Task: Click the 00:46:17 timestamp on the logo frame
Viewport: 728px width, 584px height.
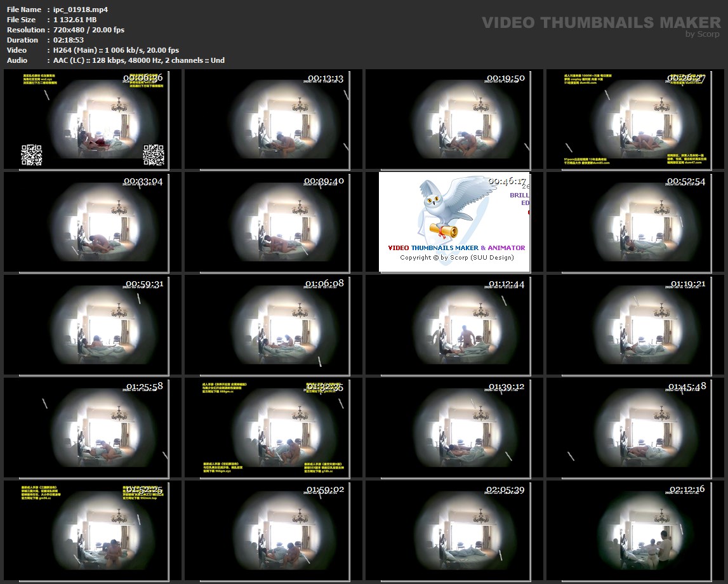Action: (x=508, y=181)
